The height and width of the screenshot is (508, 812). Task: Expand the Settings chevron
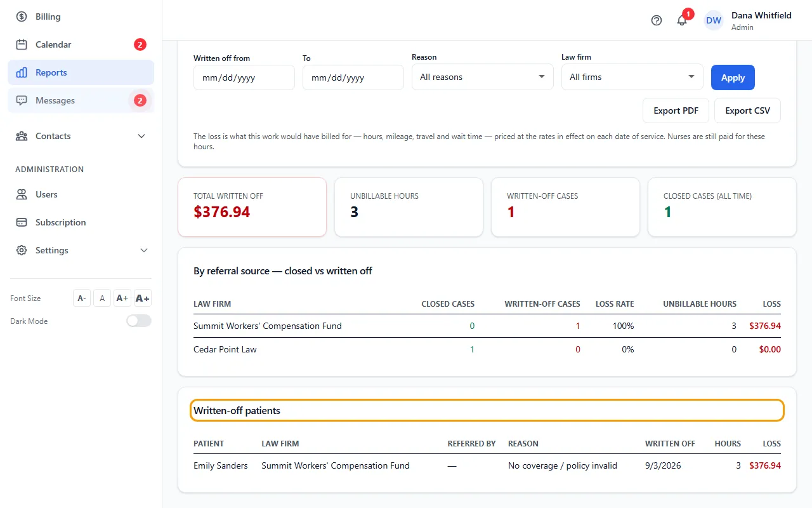click(143, 250)
